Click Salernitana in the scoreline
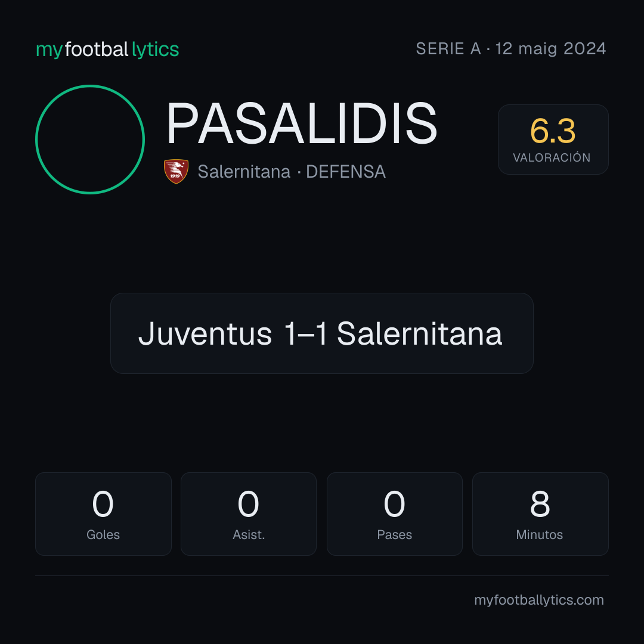Image resolution: width=644 pixels, height=644 pixels. tap(419, 333)
